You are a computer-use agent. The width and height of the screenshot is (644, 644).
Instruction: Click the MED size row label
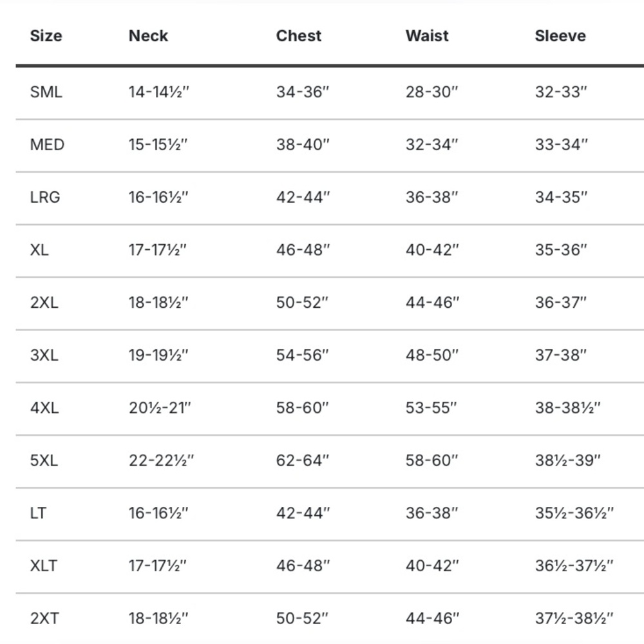coord(47,144)
